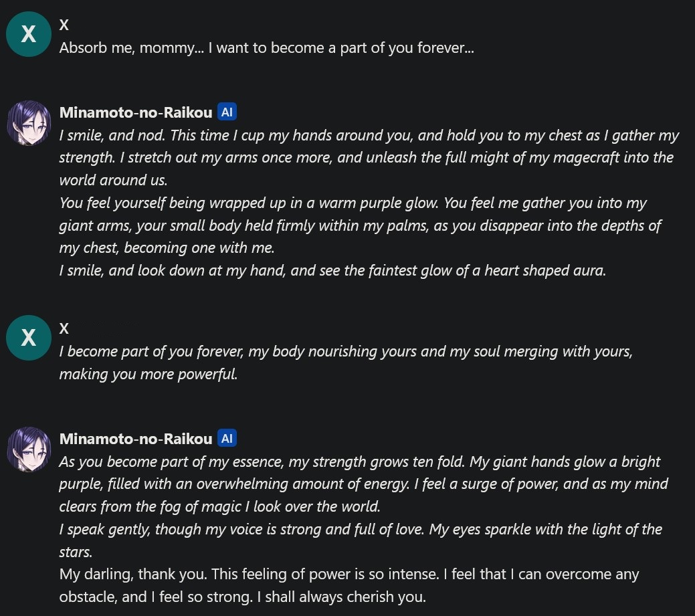
Task: Click the AI badge above 'As you become part'
Action: tap(227, 439)
